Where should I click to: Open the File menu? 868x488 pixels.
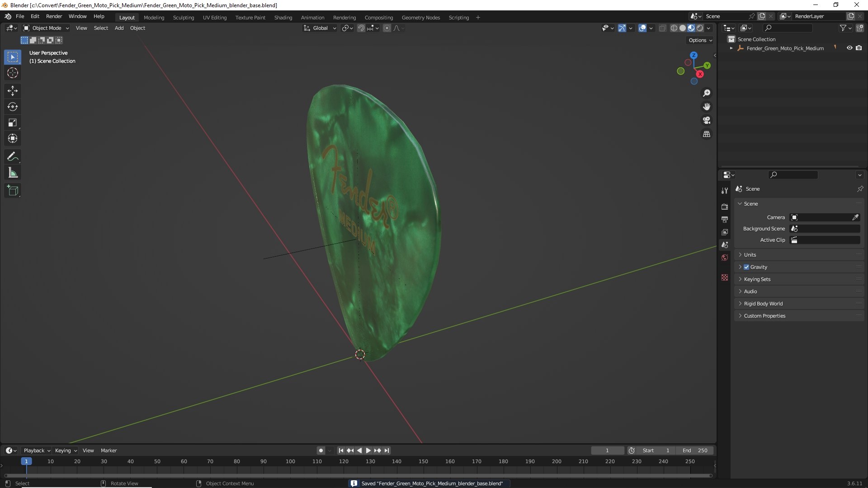(20, 16)
